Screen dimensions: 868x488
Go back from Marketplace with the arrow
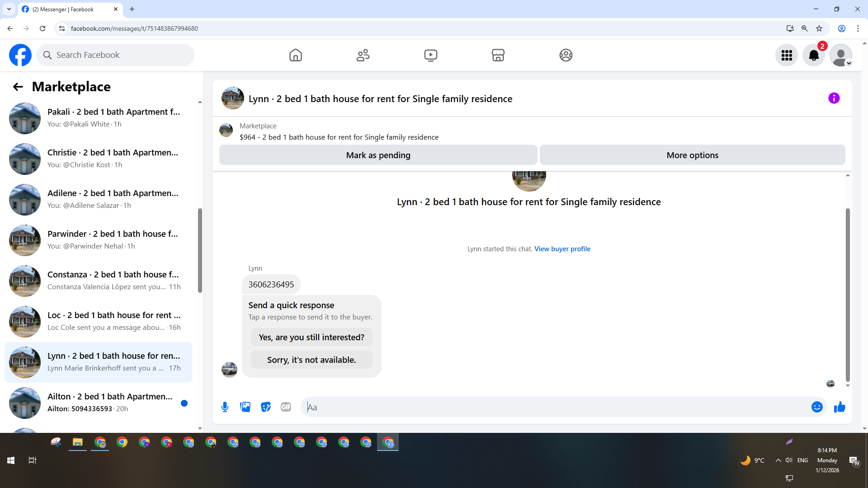tap(18, 87)
